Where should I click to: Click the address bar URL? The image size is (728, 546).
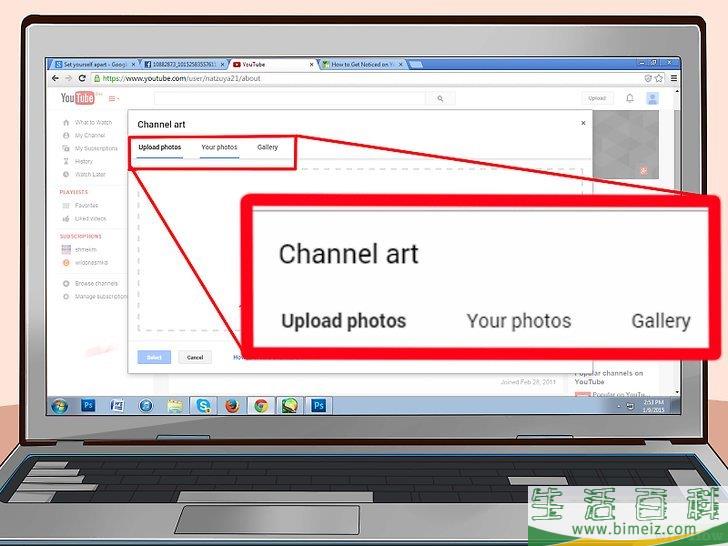point(181,78)
